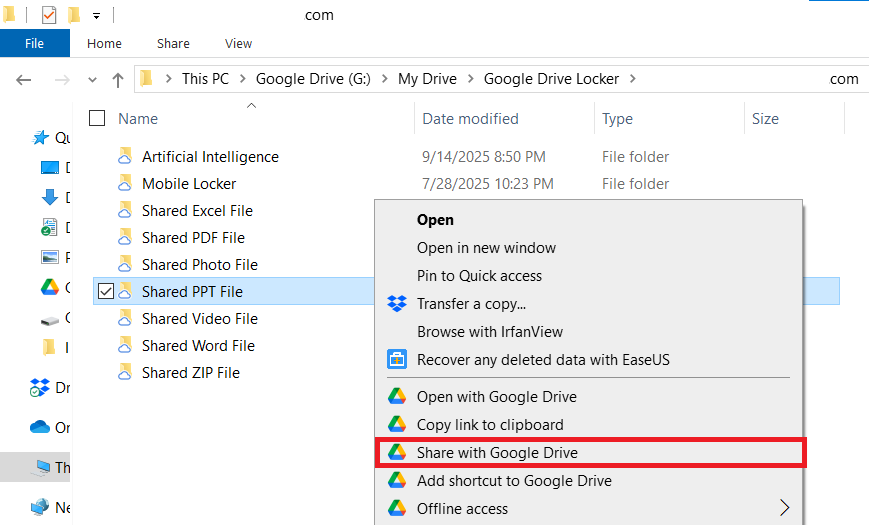Click the Up arrow navigation button
The width and height of the screenshot is (869, 525).
coord(118,79)
